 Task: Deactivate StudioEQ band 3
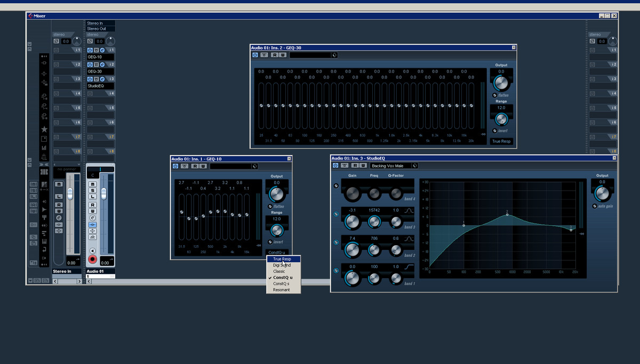335,214
